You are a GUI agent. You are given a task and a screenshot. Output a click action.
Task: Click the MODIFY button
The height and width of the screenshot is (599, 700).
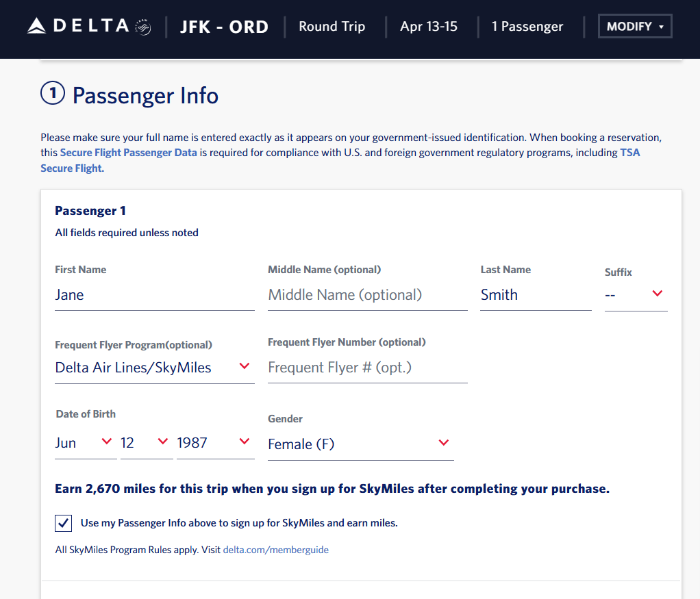tap(634, 27)
